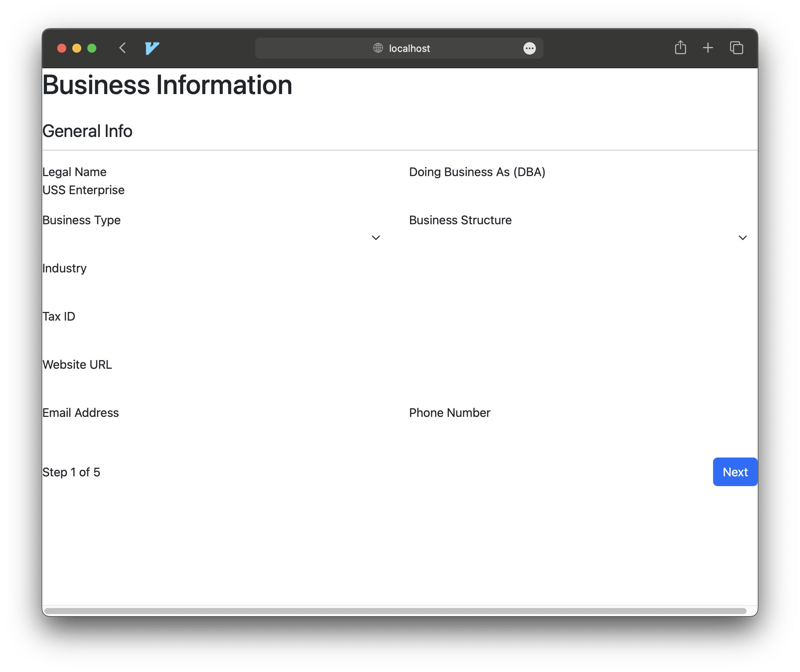
Task: Click the green zoom window control
Action: coord(92,48)
